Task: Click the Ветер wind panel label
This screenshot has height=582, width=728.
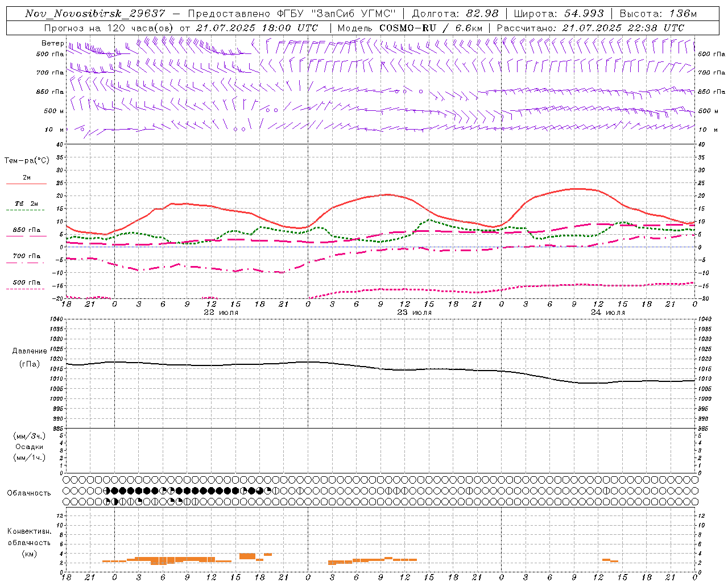Action: point(52,43)
